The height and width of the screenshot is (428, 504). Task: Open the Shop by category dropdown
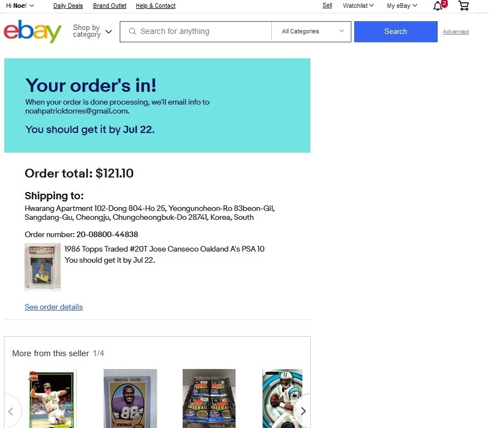coord(92,31)
